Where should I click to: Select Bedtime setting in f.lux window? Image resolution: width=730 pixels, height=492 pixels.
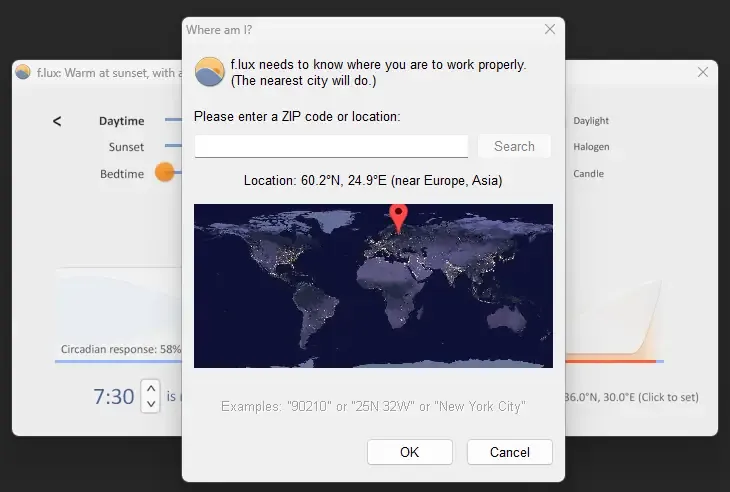pos(122,174)
